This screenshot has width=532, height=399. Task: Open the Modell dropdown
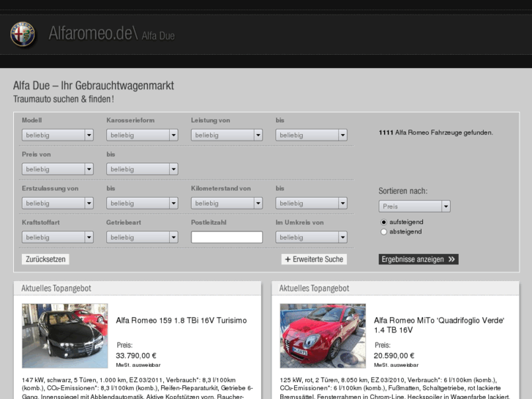coord(57,135)
